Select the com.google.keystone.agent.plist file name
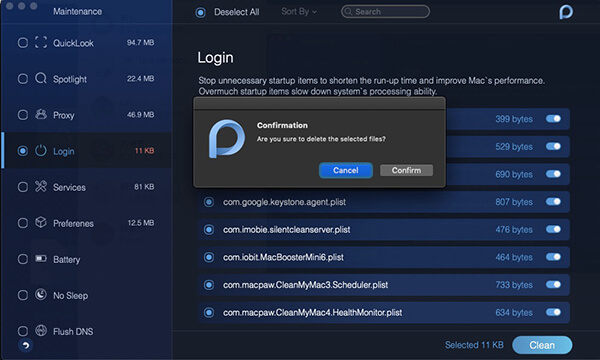This screenshot has width=600, height=360. 284,202
